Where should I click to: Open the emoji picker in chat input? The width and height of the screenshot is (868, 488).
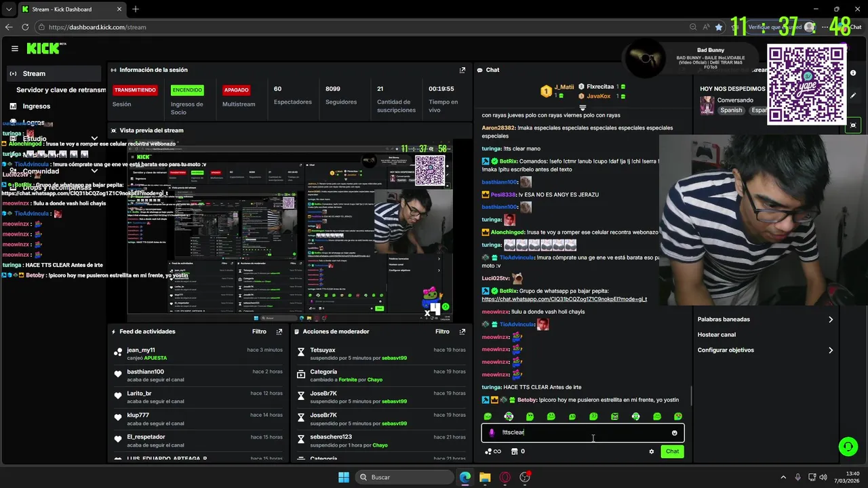click(x=674, y=432)
